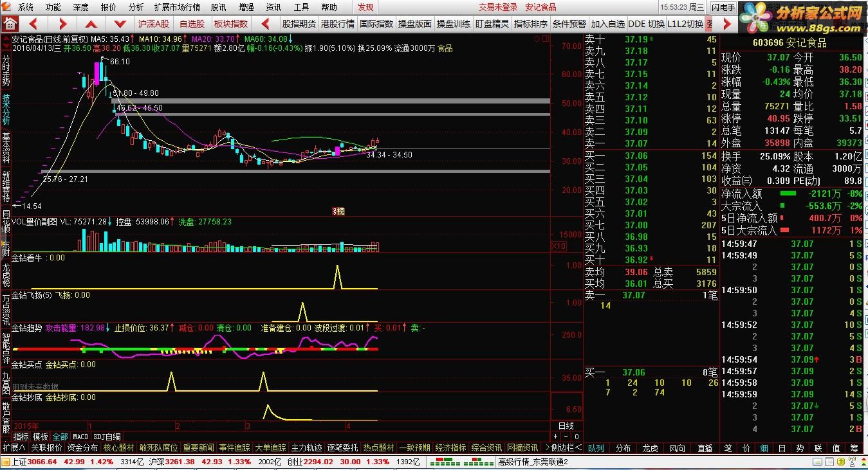This screenshot has width=868, height=470.
Task: Click the 交易未登录 link
Action: pos(498,7)
